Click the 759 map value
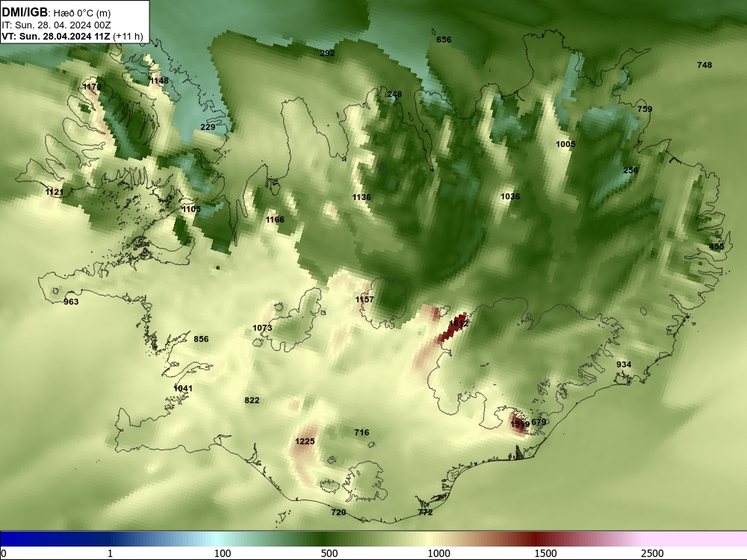Screen dimensions: 747x560 645,108
